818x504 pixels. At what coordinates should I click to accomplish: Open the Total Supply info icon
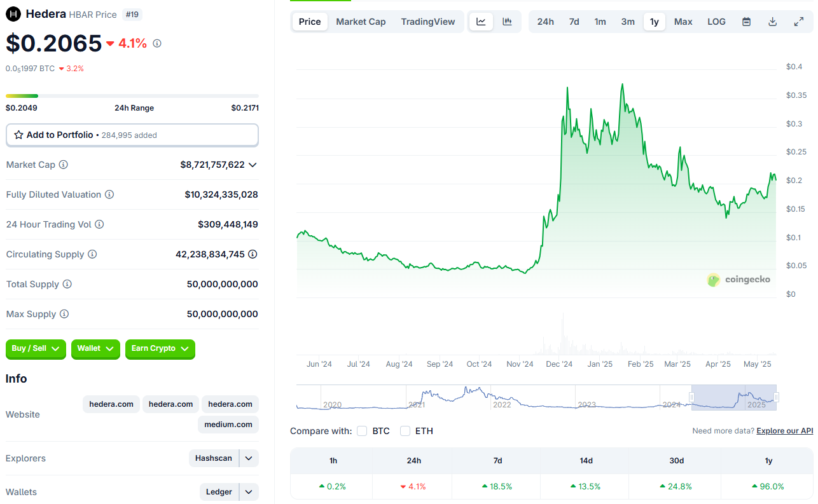pyautogui.click(x=67, y=284)
